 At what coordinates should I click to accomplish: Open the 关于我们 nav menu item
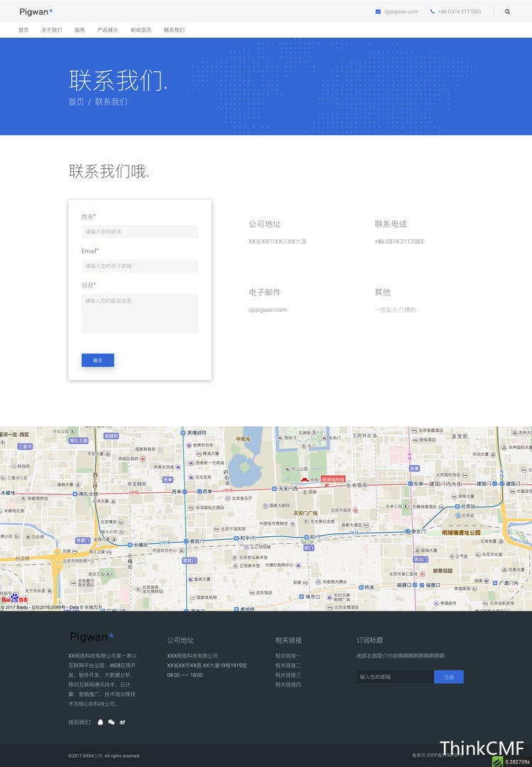[x=51, y=30]
